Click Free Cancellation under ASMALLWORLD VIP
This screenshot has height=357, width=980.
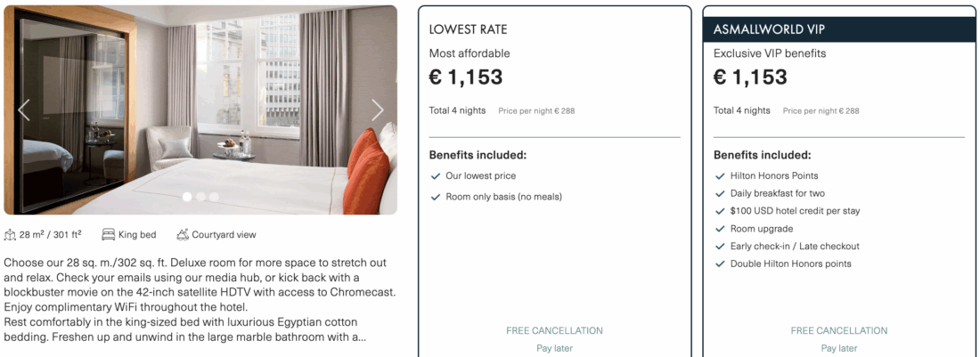(839, 331)
